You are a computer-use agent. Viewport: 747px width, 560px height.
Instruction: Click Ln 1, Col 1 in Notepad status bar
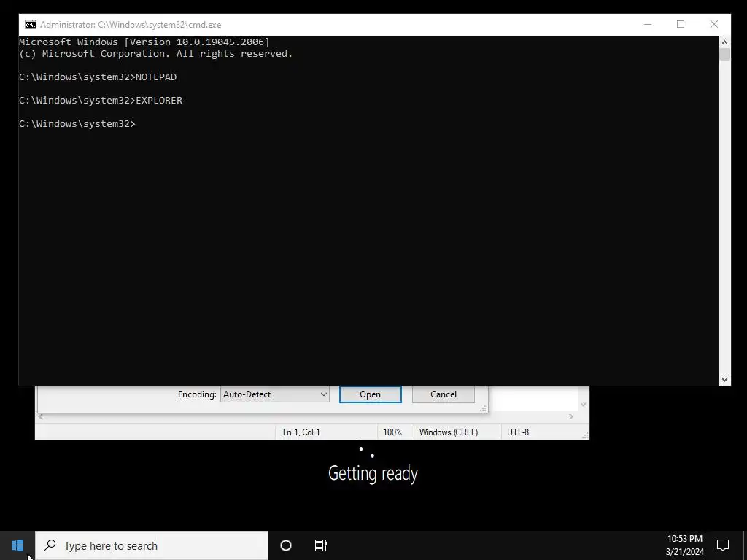click(301, 432)
